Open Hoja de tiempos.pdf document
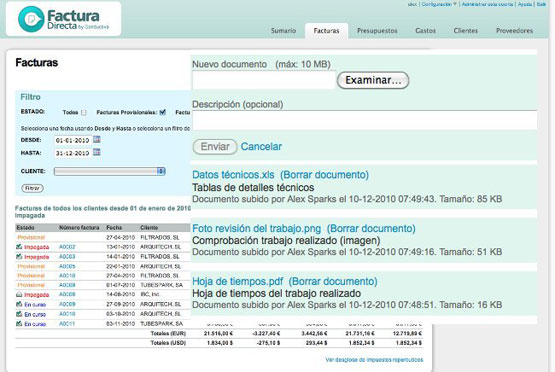This screenshot has height=372, width=555. click(238, 281)
